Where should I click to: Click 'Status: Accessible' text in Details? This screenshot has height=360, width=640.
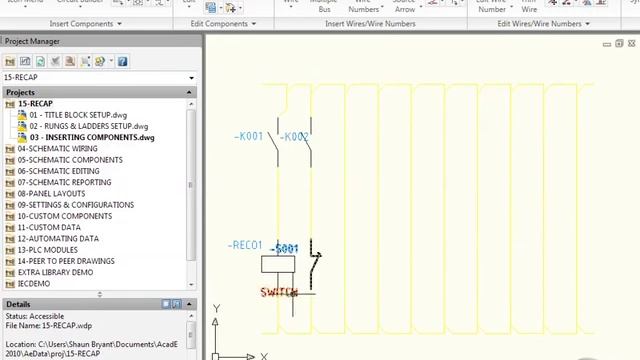(35, 316)
